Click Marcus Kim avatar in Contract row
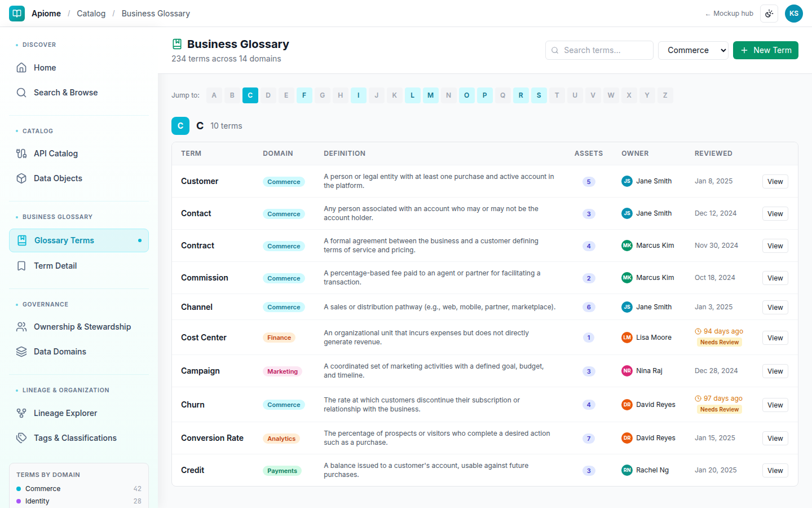 click(627, 246)
